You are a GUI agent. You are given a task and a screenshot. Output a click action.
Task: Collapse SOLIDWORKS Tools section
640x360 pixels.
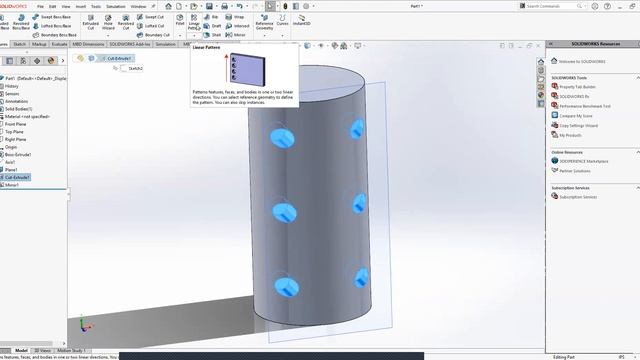click(x=637, y=78)
